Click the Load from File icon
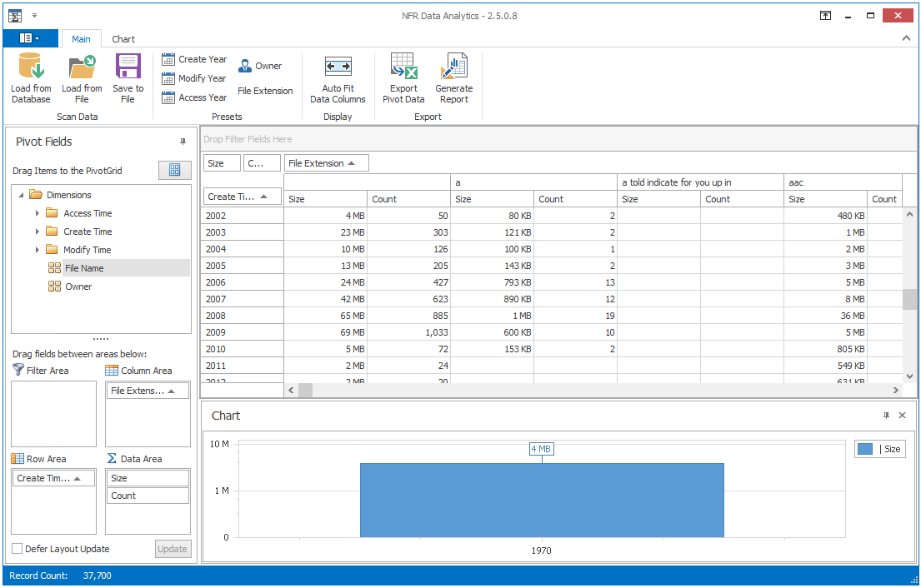 (x=82, y=67)
